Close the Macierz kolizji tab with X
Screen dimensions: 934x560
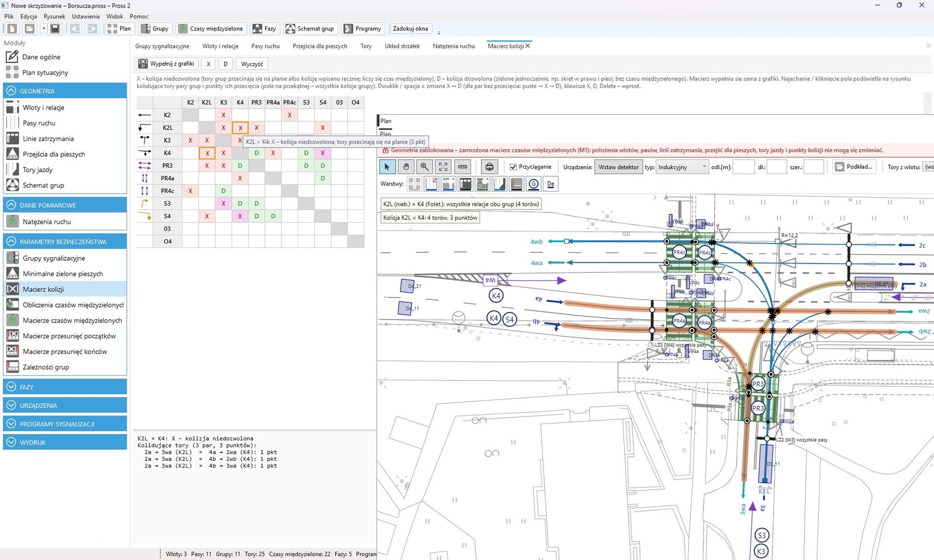pyautogui.click(x=528, y=46)
